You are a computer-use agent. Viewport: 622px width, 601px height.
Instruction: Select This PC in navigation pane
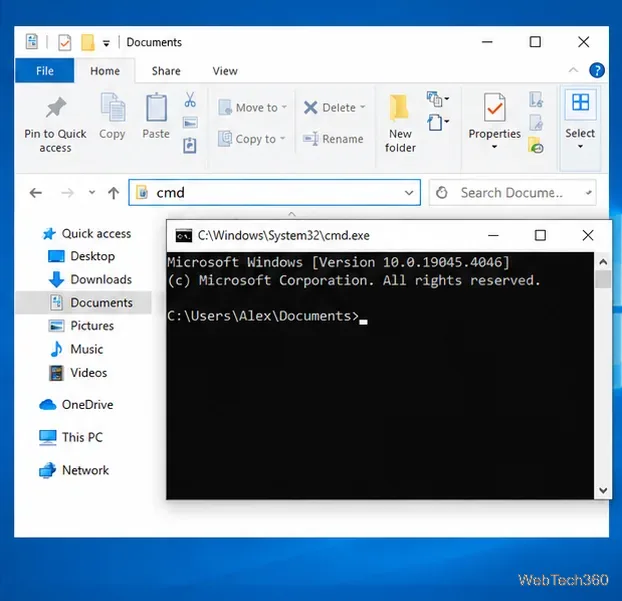pyautogui.click(x=71, y=437)
